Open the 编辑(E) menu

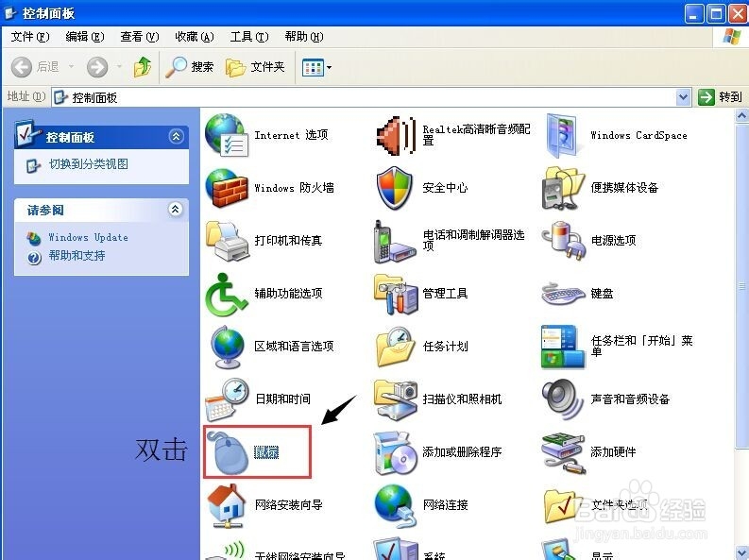pyautogui.click(x=85, y=37)
